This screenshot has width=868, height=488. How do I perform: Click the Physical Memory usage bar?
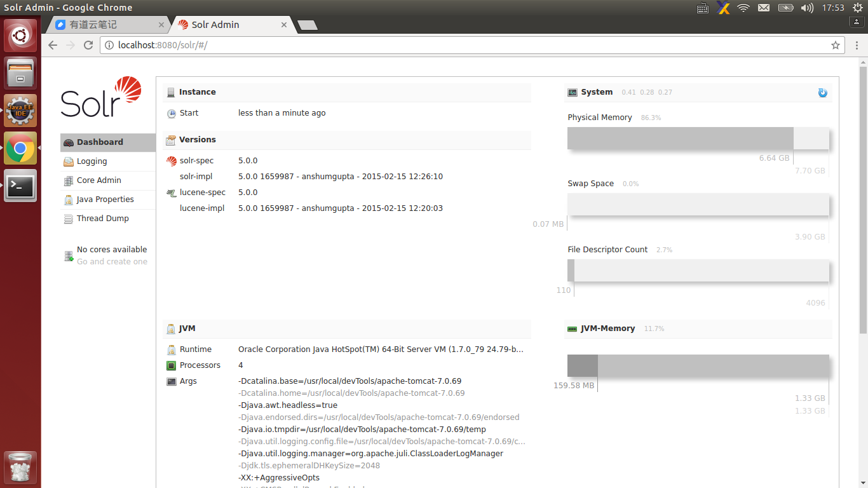pyautogui.click(x=698, y=138)
